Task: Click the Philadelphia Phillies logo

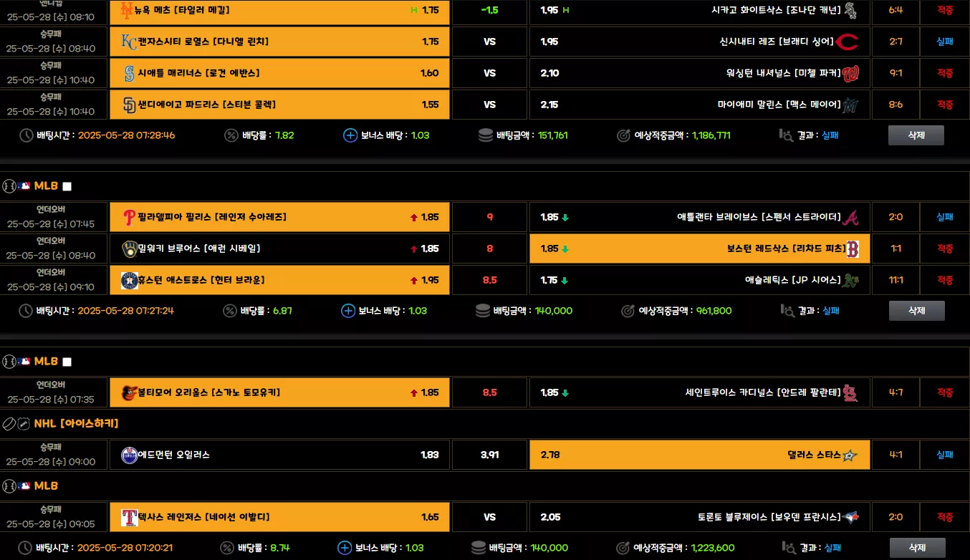Action: 129,217
